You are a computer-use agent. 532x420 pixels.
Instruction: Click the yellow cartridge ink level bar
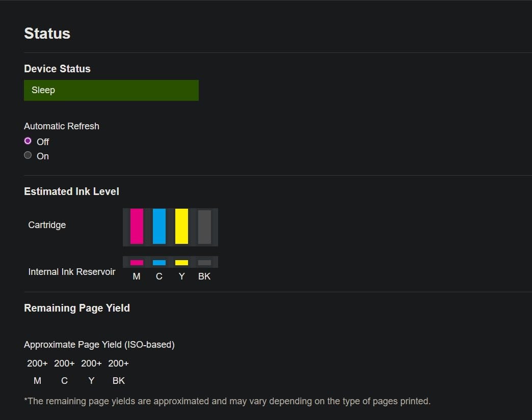coord(181,227)
